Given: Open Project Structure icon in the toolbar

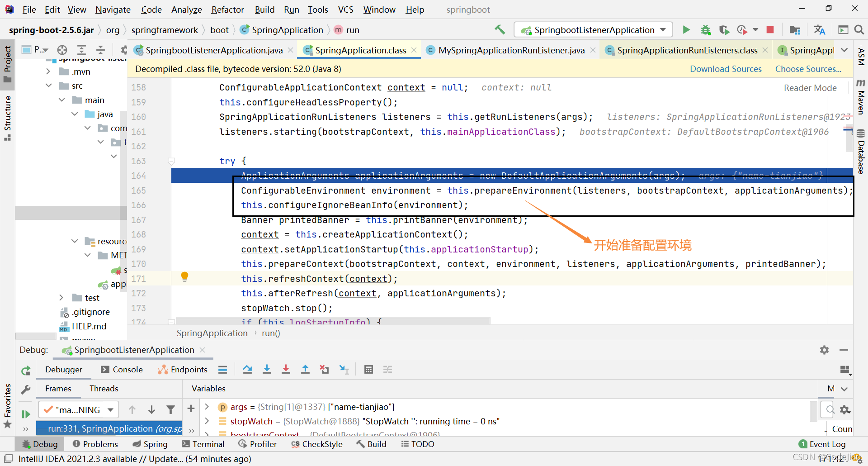Looking at the screenshot, I should [795, 30].
